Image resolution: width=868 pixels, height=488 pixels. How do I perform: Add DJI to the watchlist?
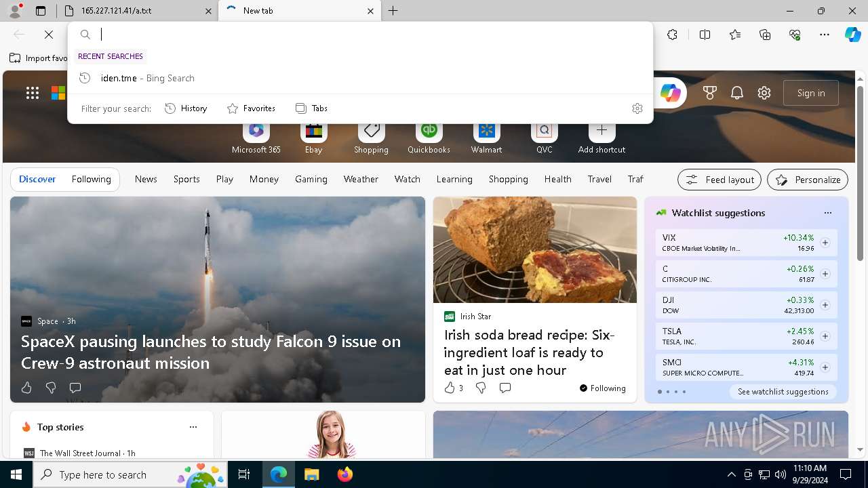pos(825,305)
